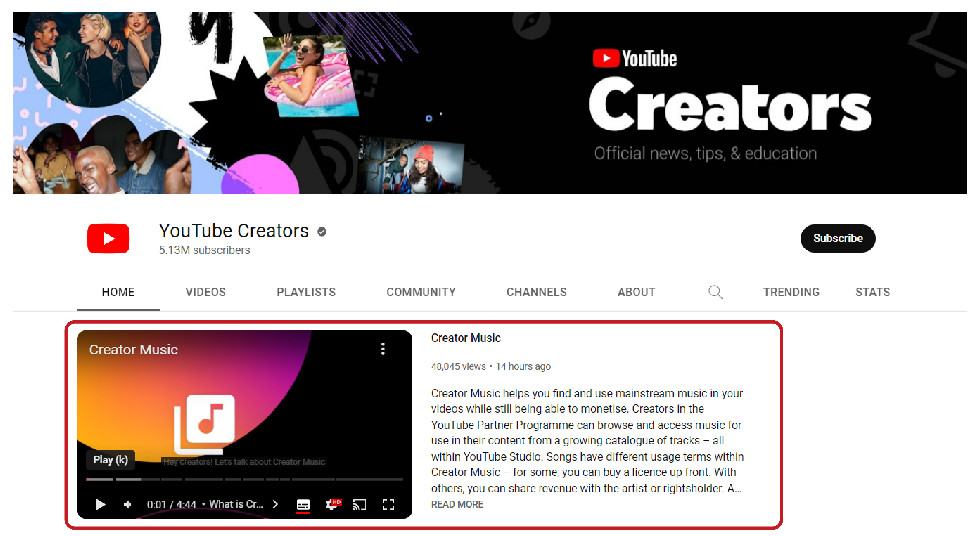This screenshot has height=536, width=980.
Task: Expand the description with READ MORE
Action: [457, 504]
